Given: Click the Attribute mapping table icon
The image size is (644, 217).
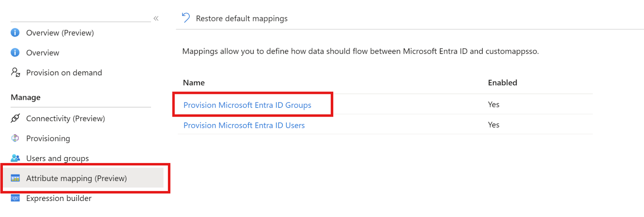Looking at the screenshot, I should pyautogui.click(x=15, y=178).
